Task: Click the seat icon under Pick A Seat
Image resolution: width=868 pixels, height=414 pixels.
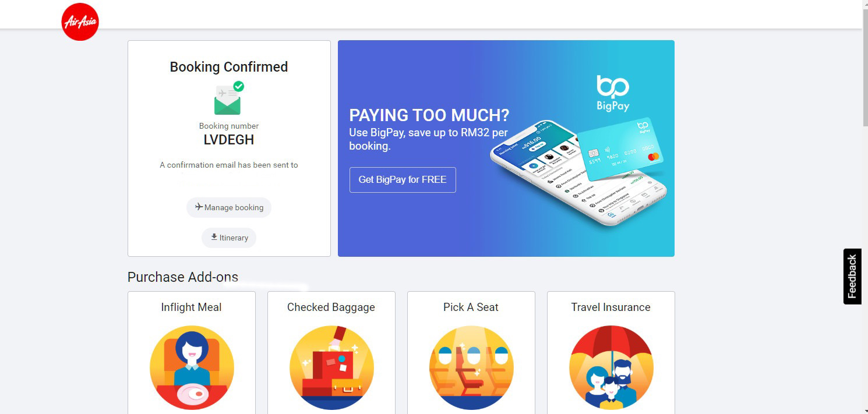Action: click(471, 367)
